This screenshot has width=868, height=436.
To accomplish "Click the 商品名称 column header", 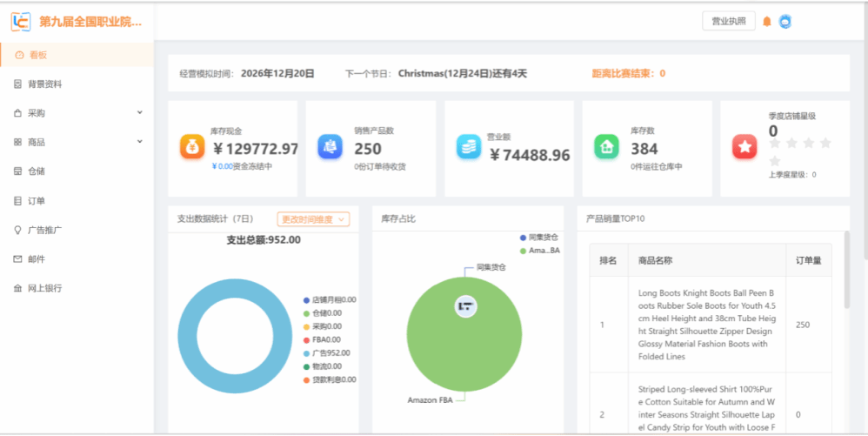I will point(707,260).
